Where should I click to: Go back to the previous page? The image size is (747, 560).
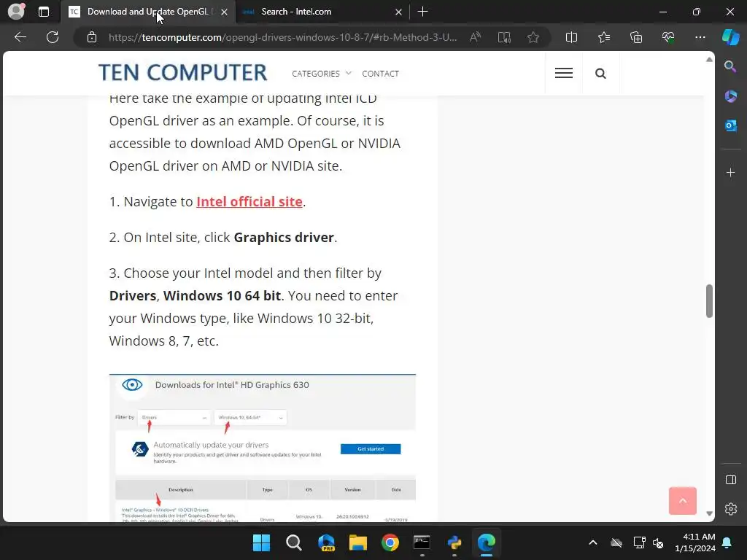(x=20, y=37)
